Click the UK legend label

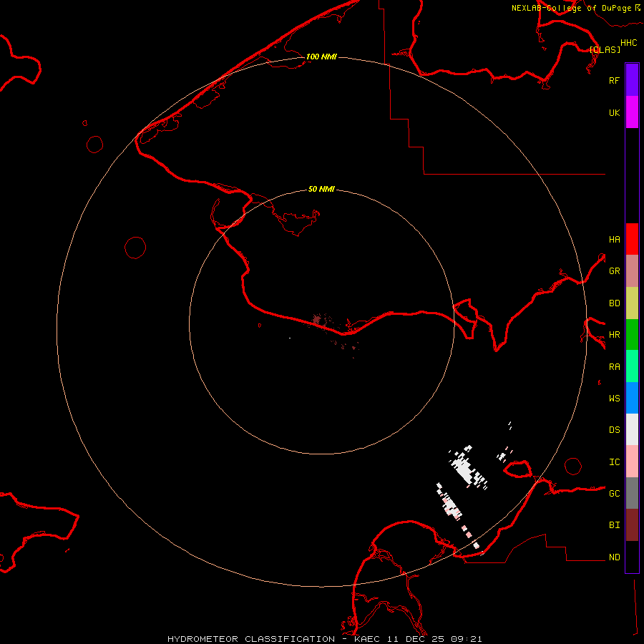[x=614, y=112]
